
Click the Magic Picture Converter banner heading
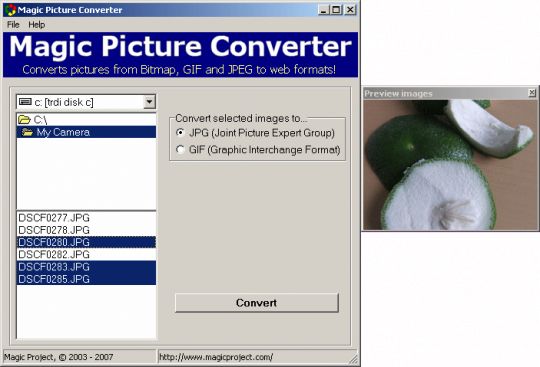[180, 46]
